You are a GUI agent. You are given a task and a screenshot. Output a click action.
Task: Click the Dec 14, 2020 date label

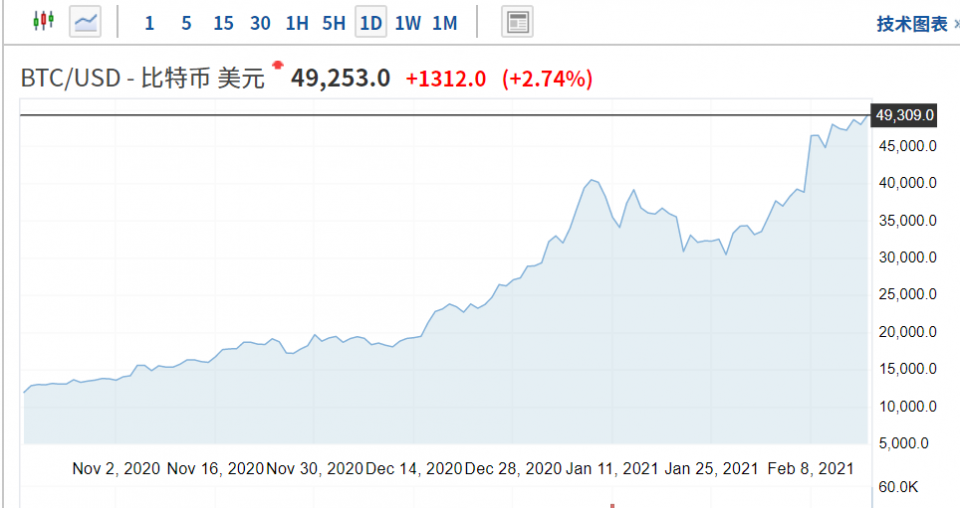(414, 468)
